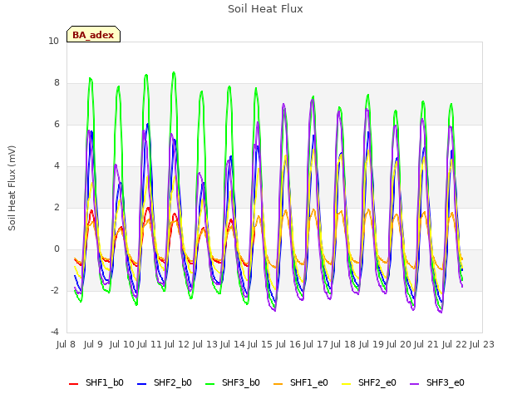Image resolution: width=532 pixels, height=399 pixels.
Task: Toggle the SHF1_b0 series in legend
Action: 96,382
